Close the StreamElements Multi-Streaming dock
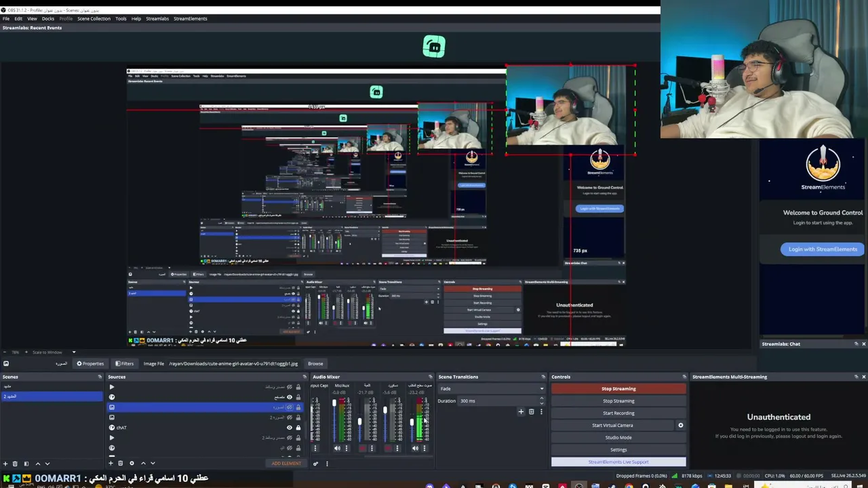This screenshot has height=488, width=868. (x=863, y=377)
